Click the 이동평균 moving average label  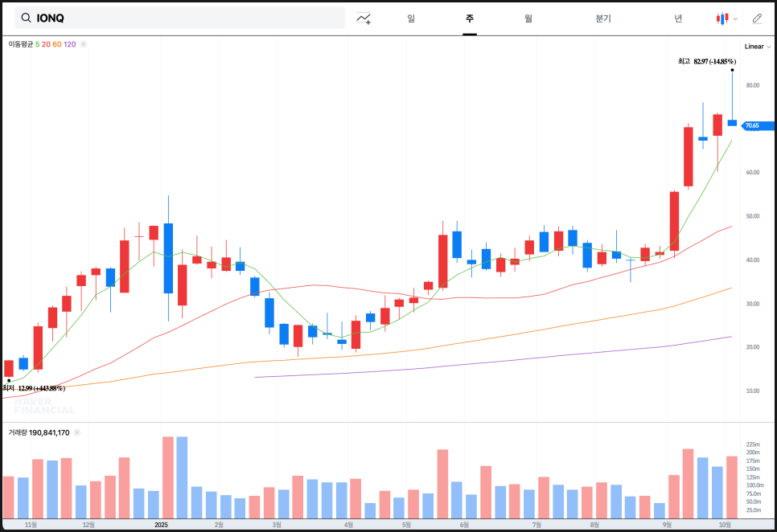pyautogui.click(x=20, y=44)
